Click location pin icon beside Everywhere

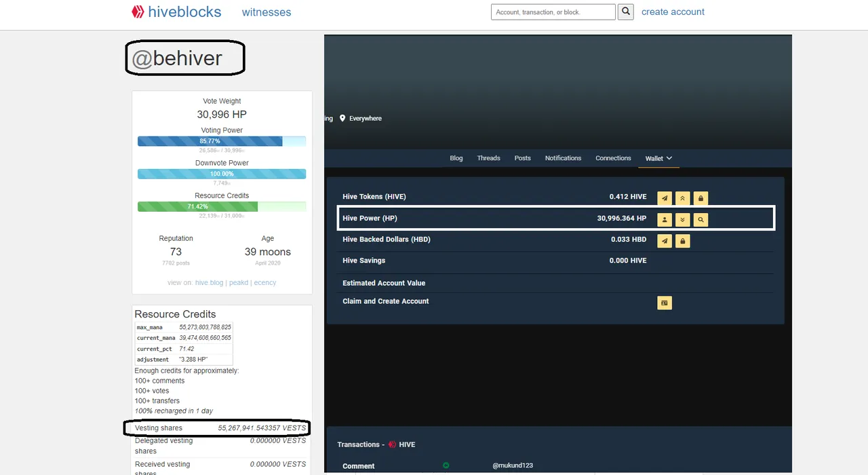(x=342, y=118)
